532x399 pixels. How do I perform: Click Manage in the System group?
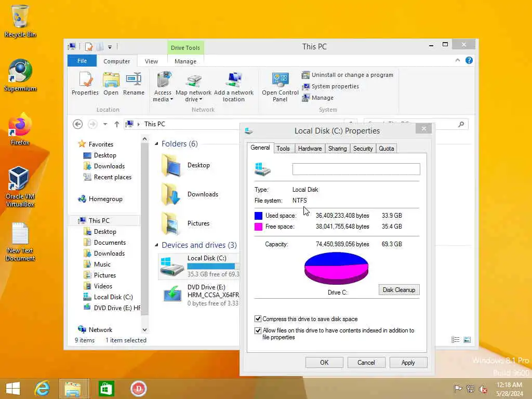click(317, 98)
